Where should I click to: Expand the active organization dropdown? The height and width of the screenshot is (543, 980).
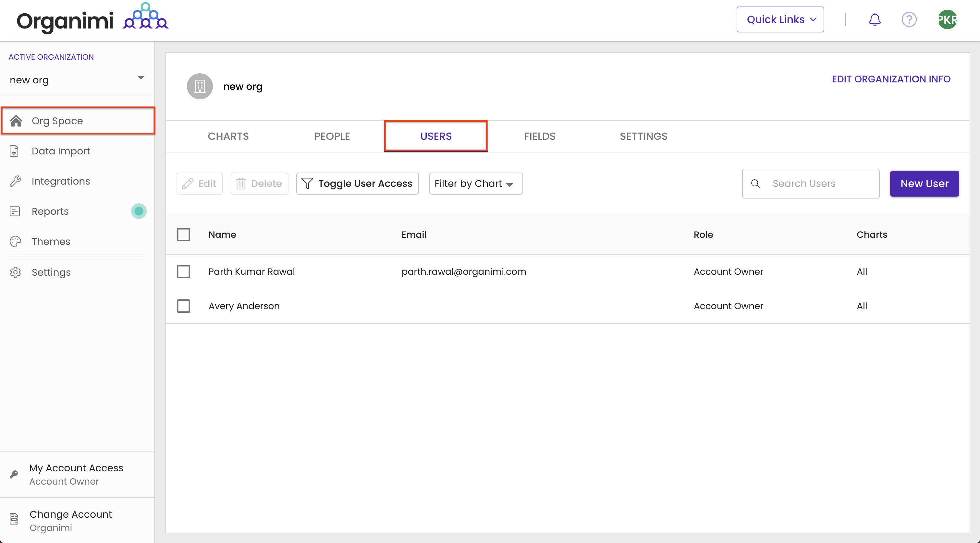[x=141, y=78]
